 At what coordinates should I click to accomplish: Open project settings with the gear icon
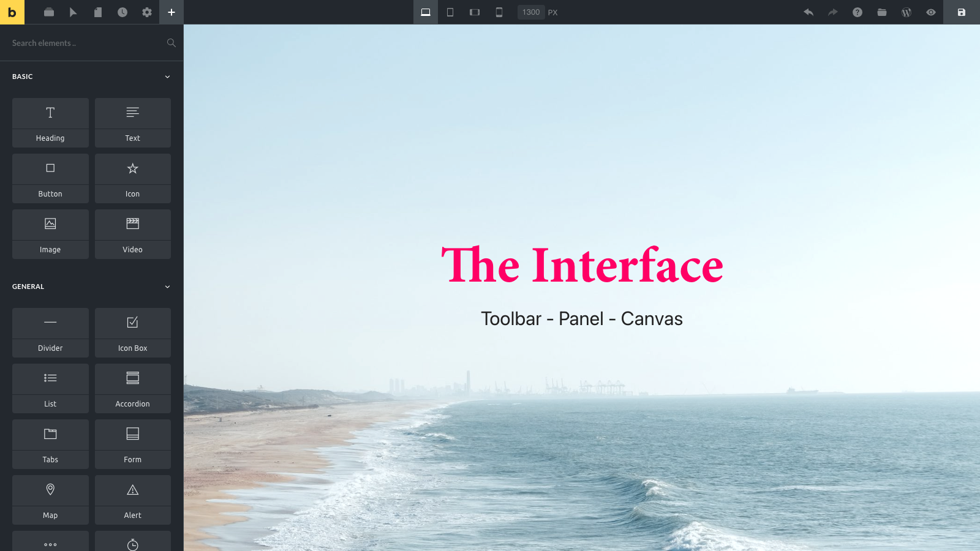point(146,12)
